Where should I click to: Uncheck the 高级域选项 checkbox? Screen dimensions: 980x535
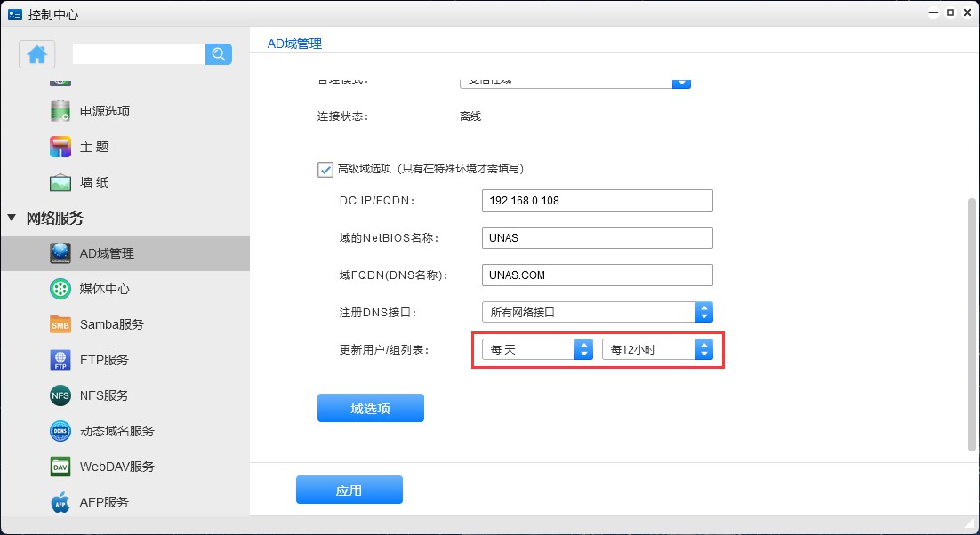[x=325, y=168]
